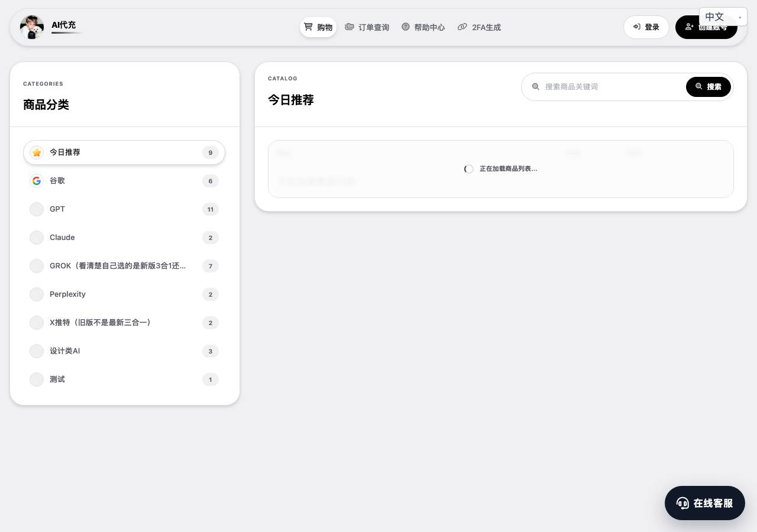The image size is (757, 532).
Task: Go to 帮助中心 help center
Action: 423,27
